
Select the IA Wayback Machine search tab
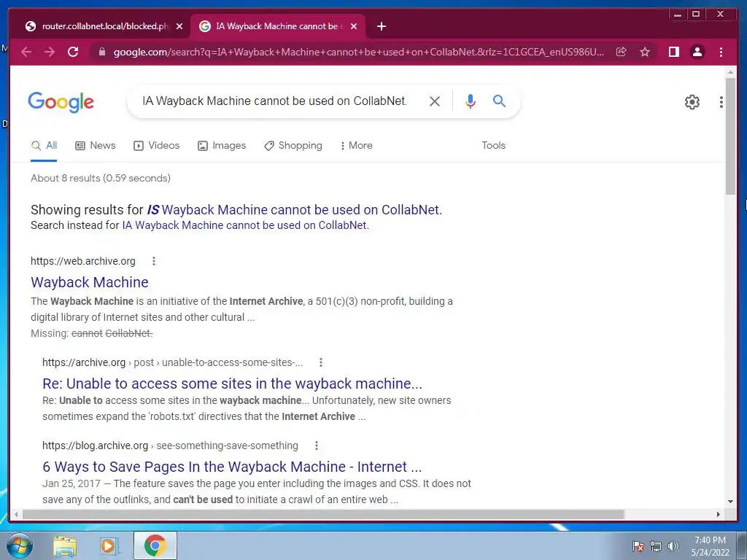coord(278,26)
